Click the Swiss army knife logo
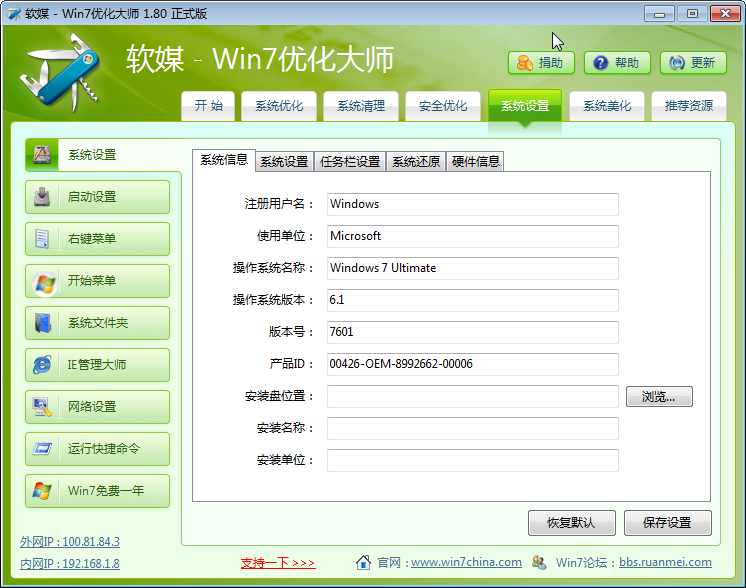The width and height of the screenshot is (746, 588). point(61,72)
